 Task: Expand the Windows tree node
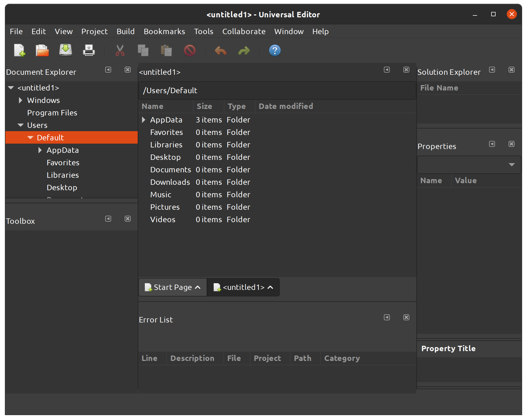click(21, 100)
